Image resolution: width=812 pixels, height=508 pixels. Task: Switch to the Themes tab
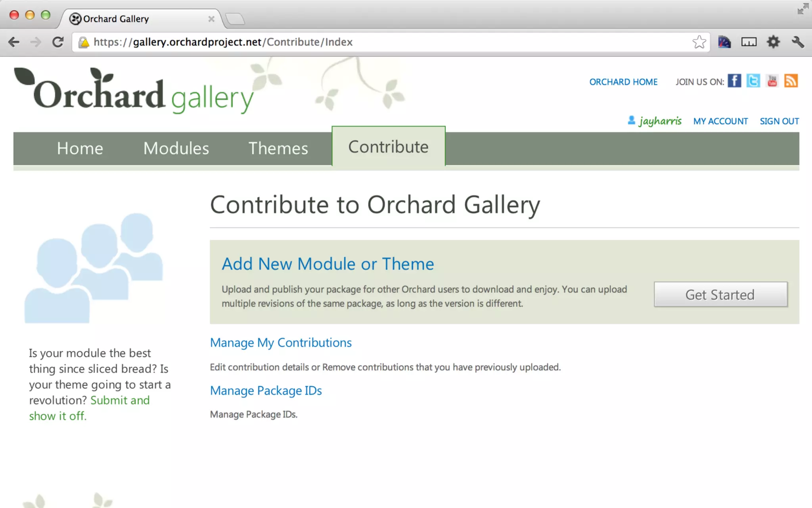pos(278,148)
